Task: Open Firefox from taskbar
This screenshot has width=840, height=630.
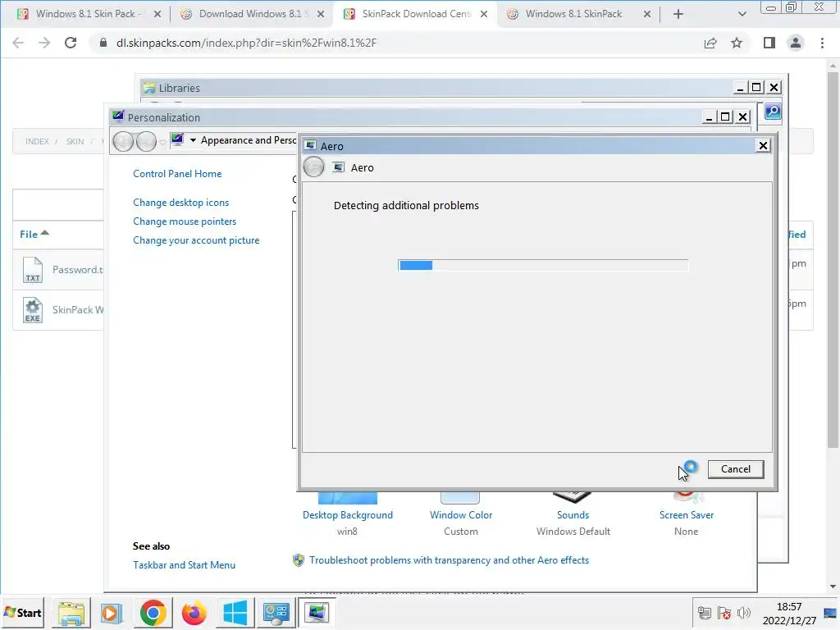Action: coord(194,613)
